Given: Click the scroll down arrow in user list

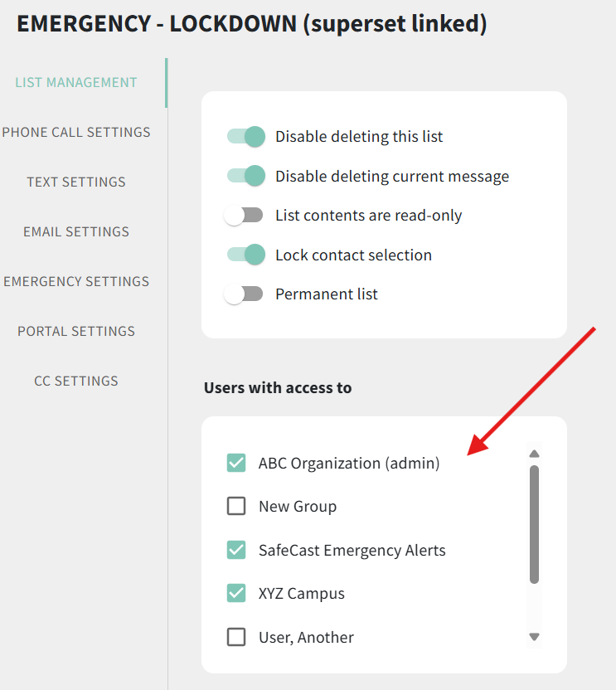Looking at the screenshot, I should click(x=534, y=637).
